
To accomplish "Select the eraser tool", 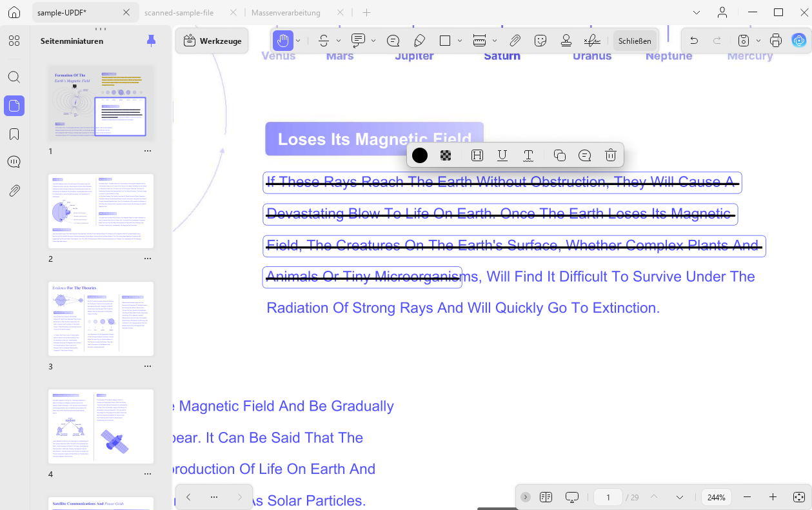I will click(419, 41).
